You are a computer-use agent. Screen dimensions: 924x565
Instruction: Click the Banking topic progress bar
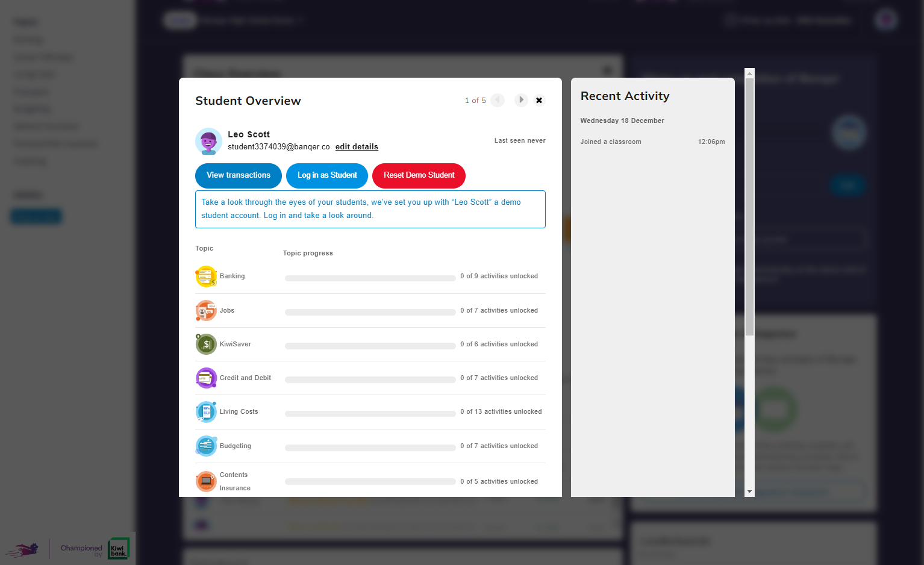point(370,278)
